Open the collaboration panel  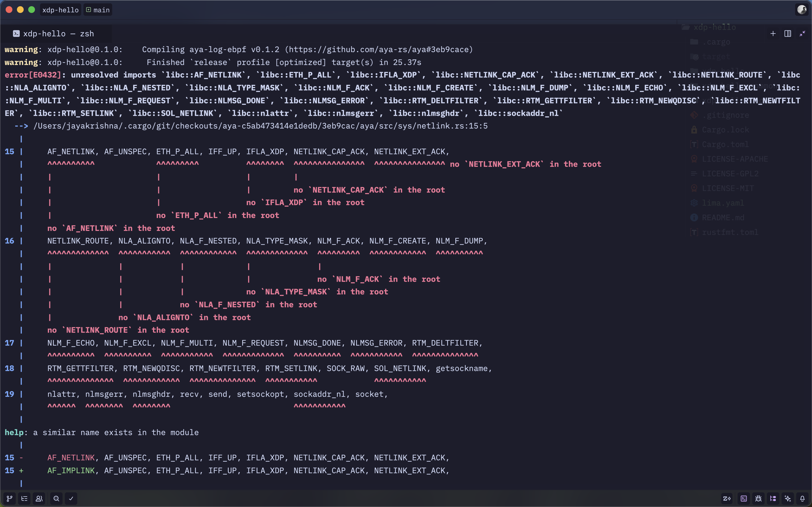(x=39, y=498)
